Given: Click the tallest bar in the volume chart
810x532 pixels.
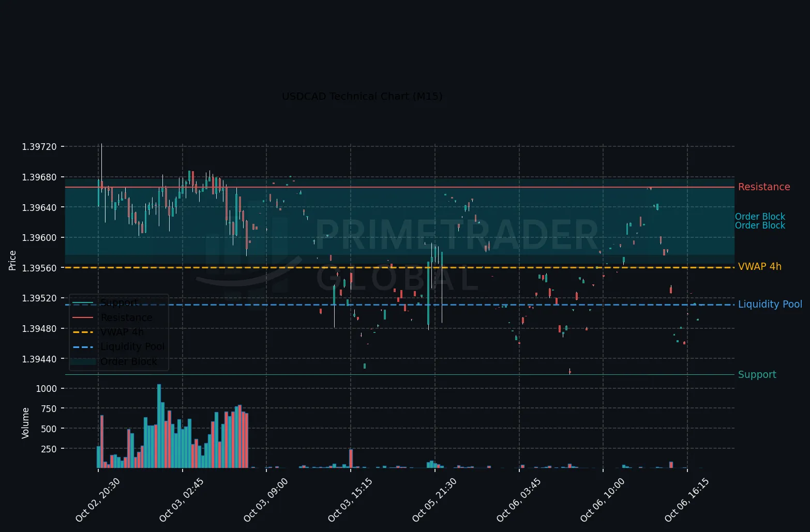Looking at the screenshot, I should tap(159, 426).
